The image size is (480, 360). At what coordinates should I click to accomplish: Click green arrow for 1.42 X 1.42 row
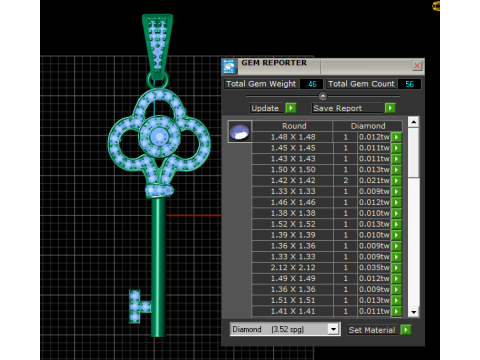click(396, 181)
